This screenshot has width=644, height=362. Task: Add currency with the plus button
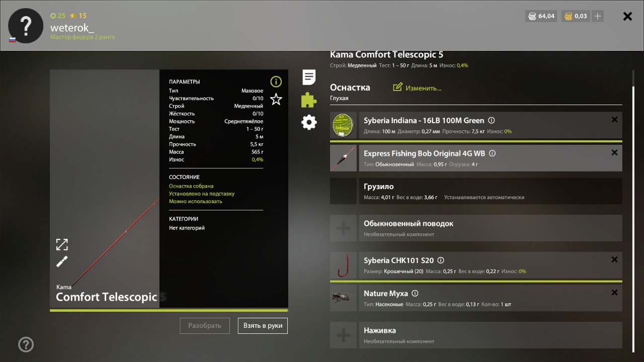pyautogui.click(x=598, y=16)
